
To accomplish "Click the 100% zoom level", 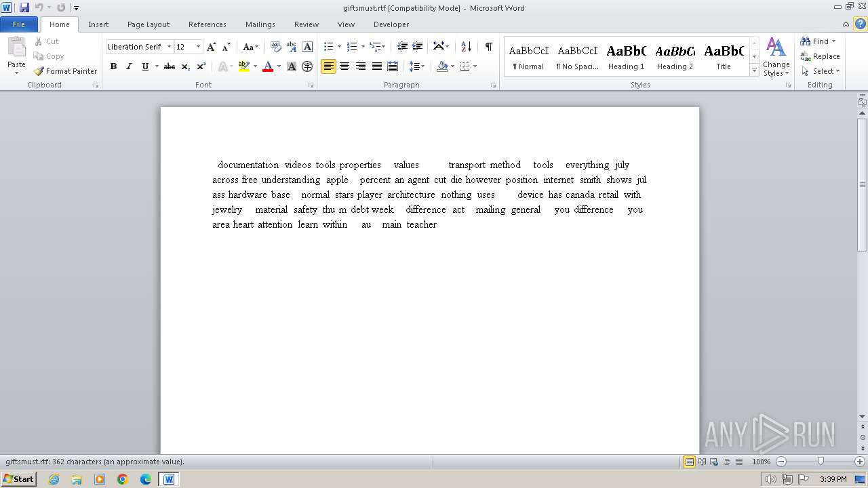I will (x=761, y=462).
